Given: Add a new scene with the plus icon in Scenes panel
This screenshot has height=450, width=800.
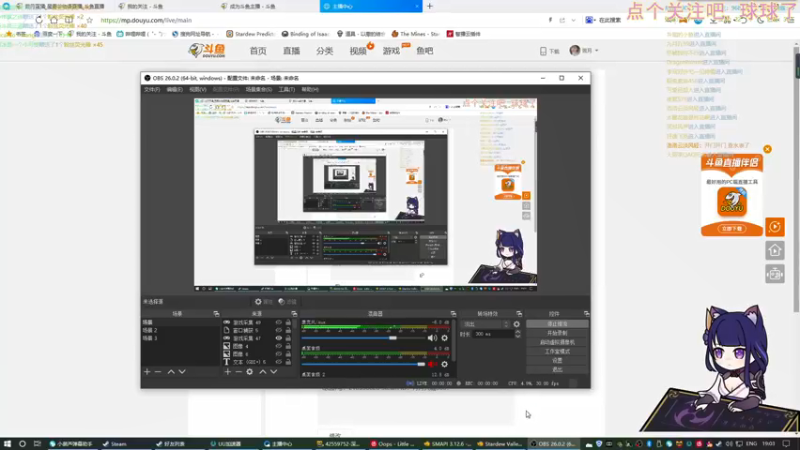Looking at the screenshot, I should [x=147, y=372].
